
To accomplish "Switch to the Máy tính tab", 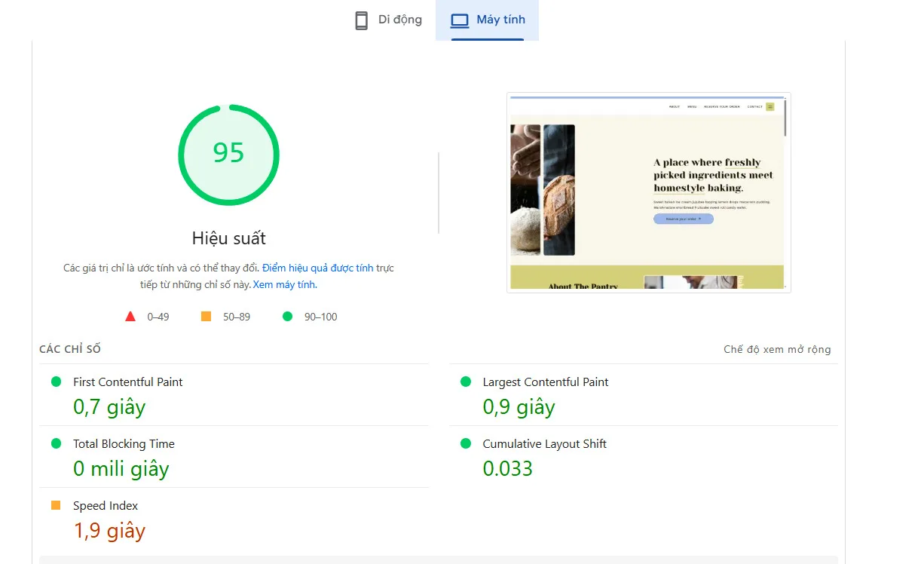I will tap(488, 20).
